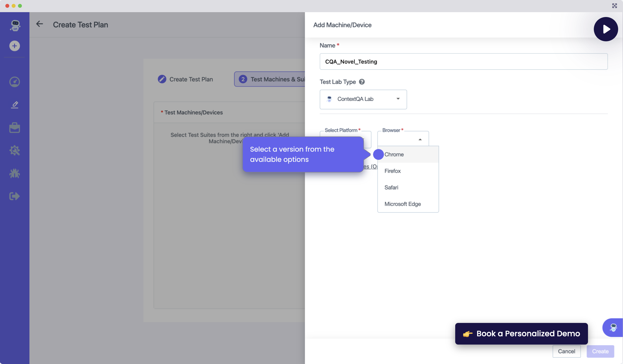Click the edit pencil sidebar icon

(15, 105)
